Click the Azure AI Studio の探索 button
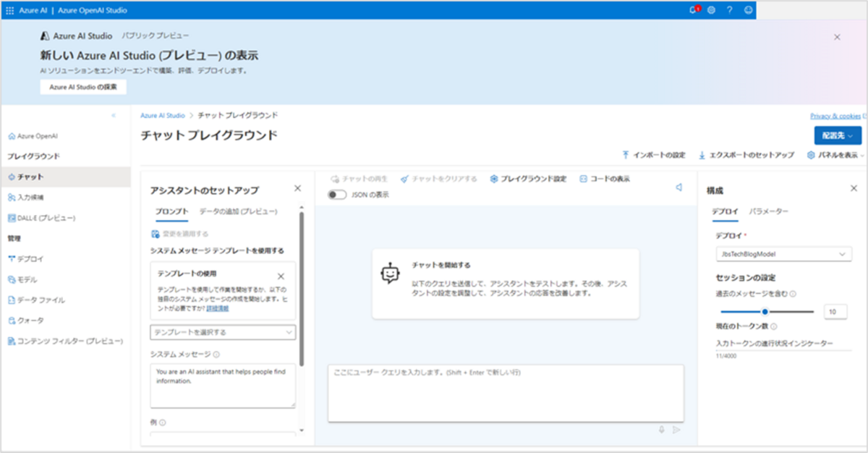This screenshot has height=453, width=868. pos(83,87)
